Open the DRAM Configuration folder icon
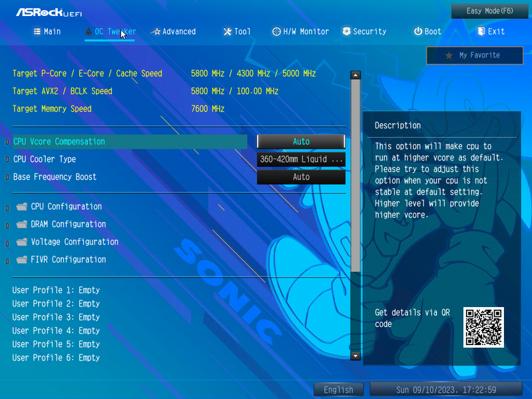Image resolution: width=532 pixels, height=399 pixels. coord(22,224)
